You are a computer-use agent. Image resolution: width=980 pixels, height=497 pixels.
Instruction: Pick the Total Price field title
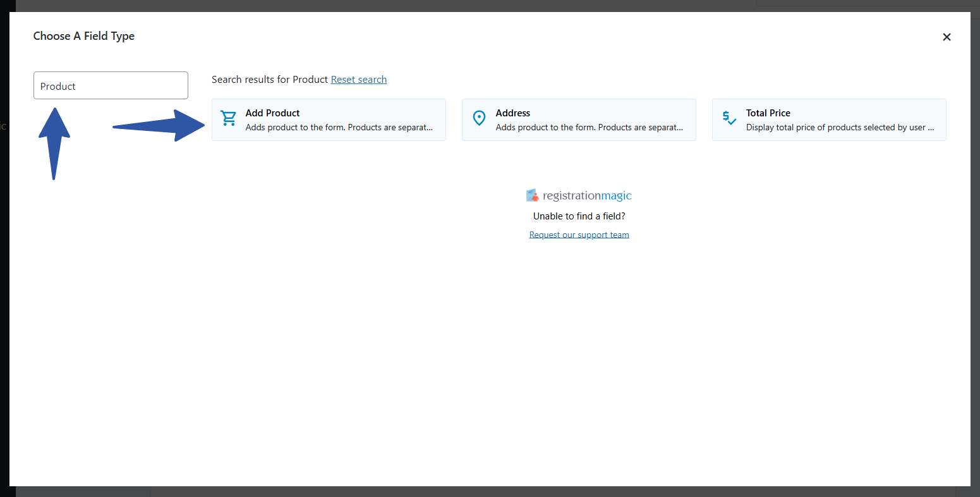click(x=768, y=113)
